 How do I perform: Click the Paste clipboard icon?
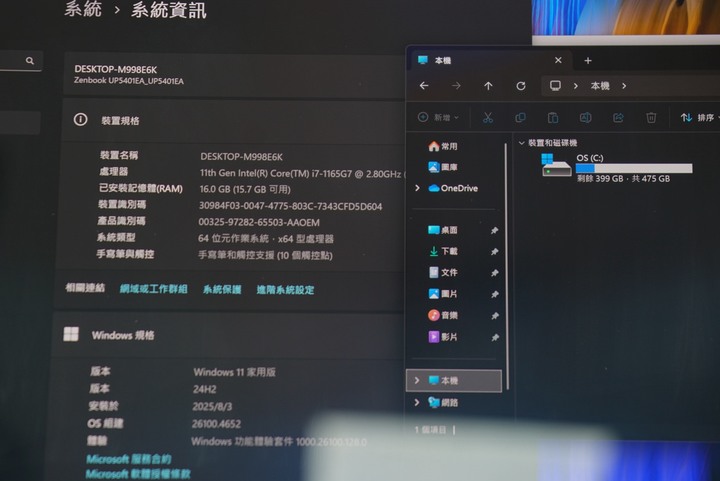(553, 117)
